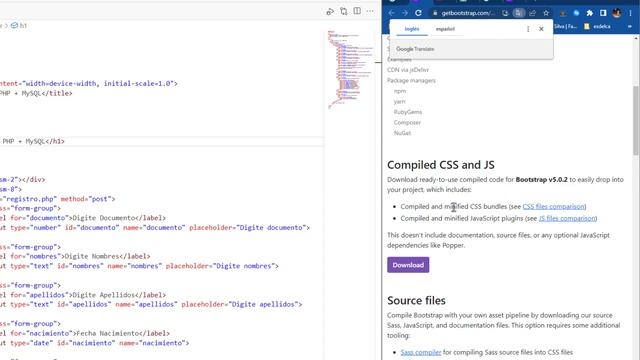Toggle Chrome side panel icon
Viewport: 640px width, 360px height.
tap(603, 13)
